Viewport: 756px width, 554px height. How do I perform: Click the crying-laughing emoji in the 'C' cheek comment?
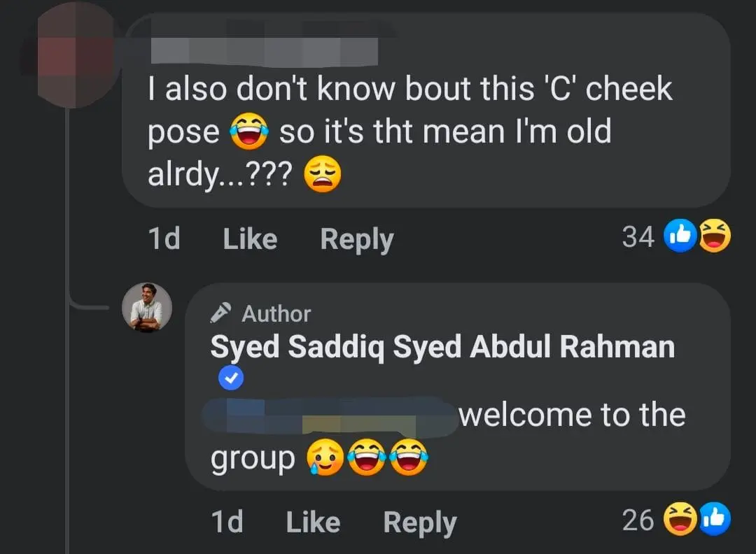coord(250,132)
